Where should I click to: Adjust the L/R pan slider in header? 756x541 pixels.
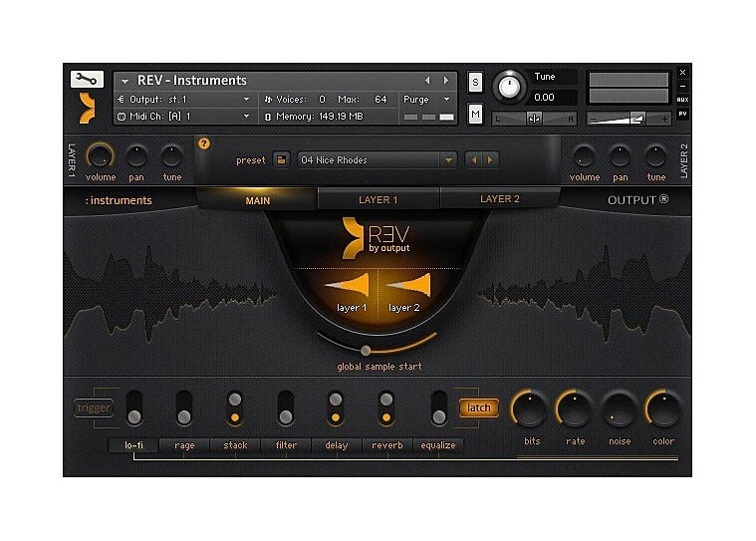pos(533,119)
